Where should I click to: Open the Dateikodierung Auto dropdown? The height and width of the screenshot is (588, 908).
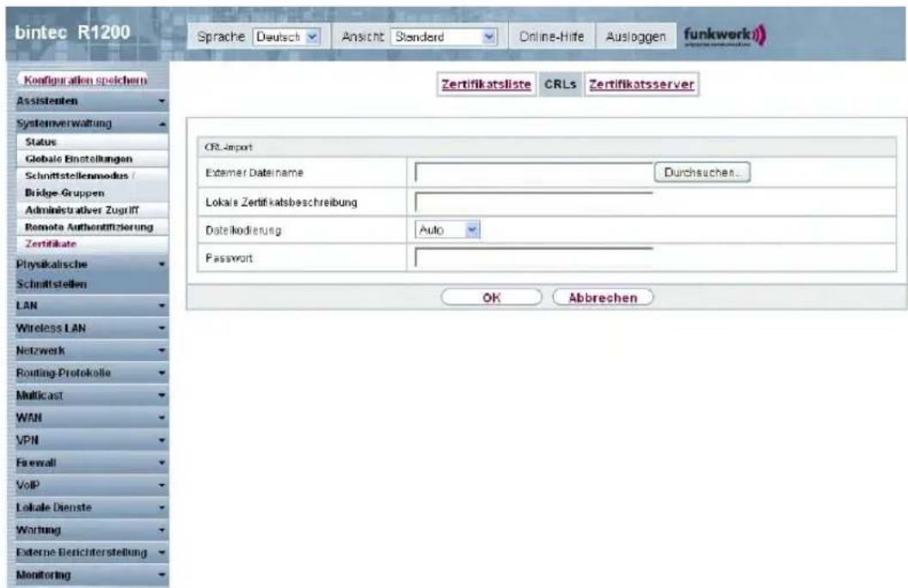click(x=448, y=230)
